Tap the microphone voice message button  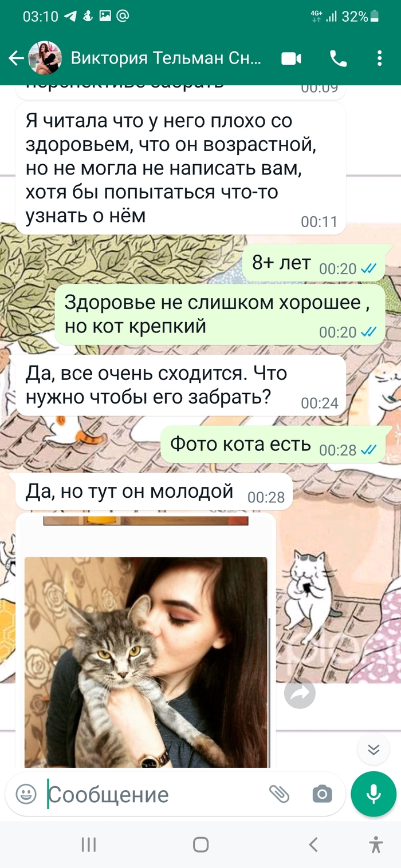coord(374,794)
